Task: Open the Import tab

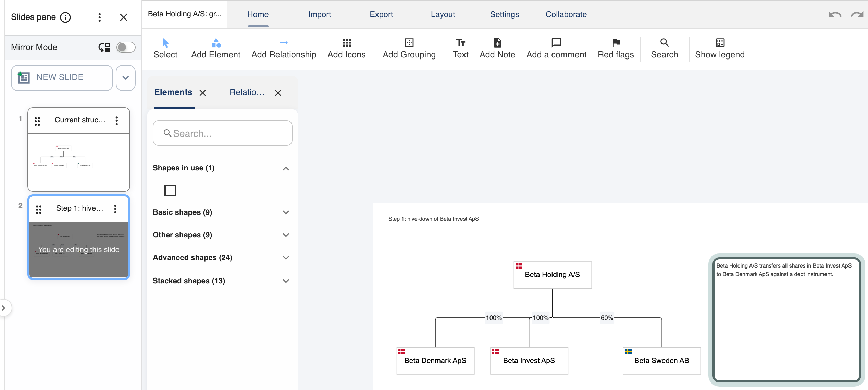Action: click(319, 14)
